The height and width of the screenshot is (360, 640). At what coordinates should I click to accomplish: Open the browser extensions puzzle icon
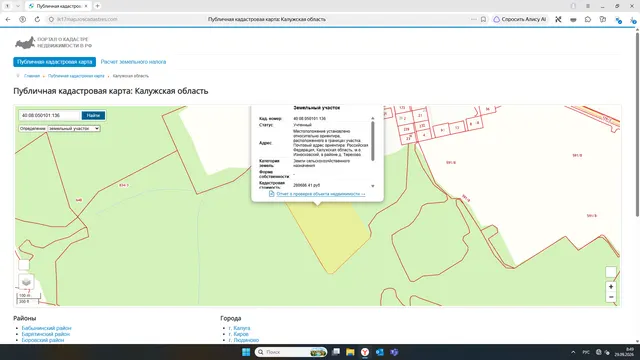[x=588, y=19]
